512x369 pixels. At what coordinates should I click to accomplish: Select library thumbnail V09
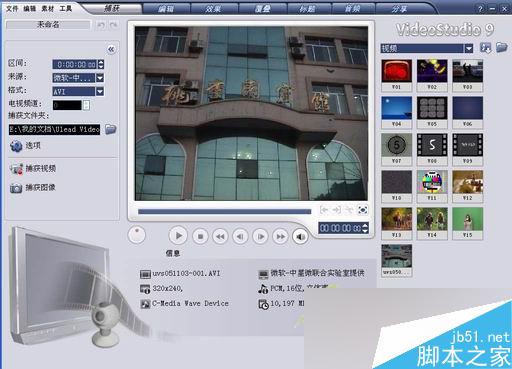[x=468, y=149]
